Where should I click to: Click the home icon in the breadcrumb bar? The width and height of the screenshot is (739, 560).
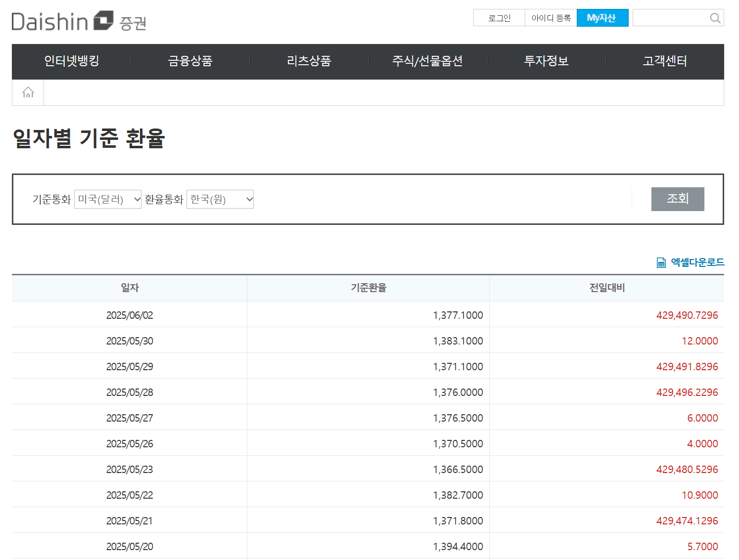[28, 92]
